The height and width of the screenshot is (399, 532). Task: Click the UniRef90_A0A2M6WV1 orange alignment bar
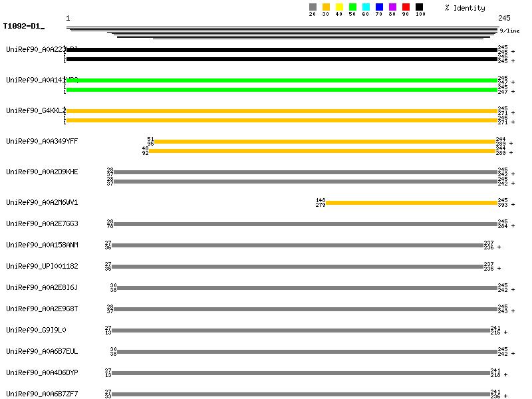tap(411, 203)
